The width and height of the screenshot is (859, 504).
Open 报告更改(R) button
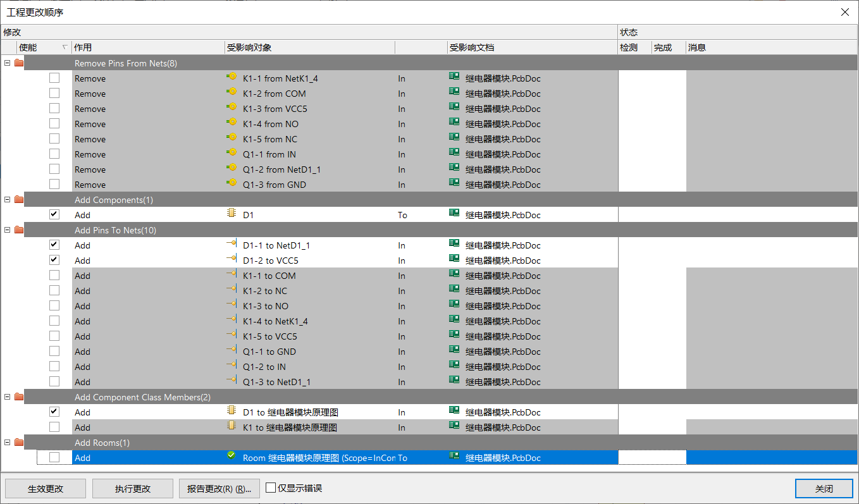(x=219, y=489)
